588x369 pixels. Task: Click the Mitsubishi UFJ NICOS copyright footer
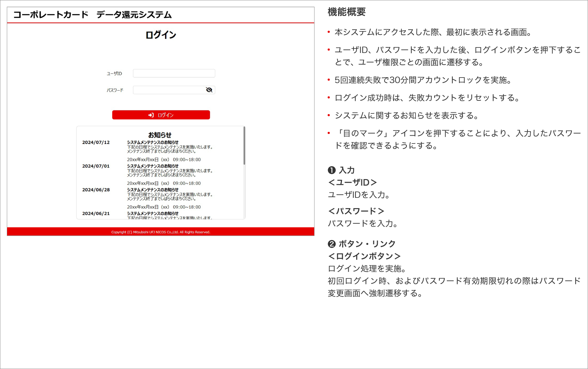pos(161,232)
